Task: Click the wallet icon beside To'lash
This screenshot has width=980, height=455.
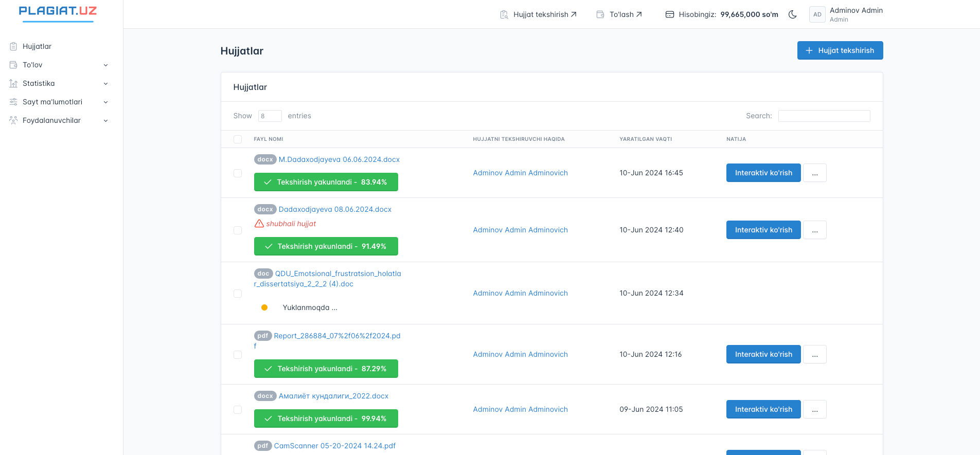Action: 600,14
